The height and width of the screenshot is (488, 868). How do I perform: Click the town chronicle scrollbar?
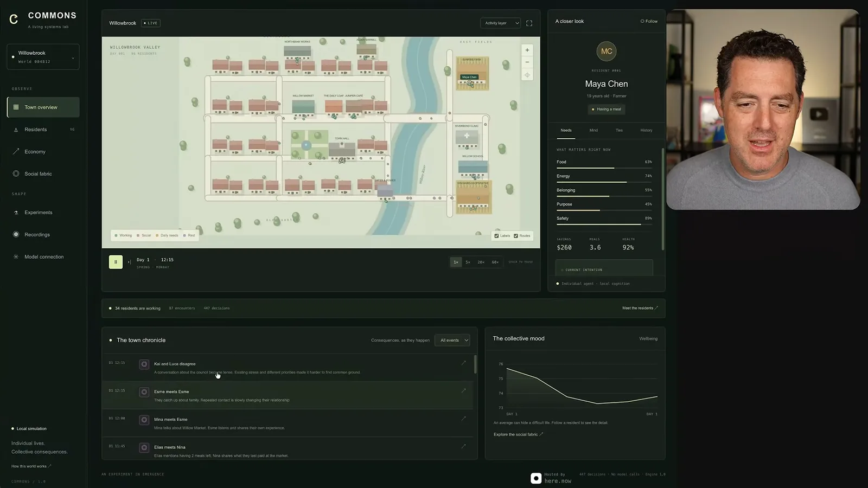476,364
